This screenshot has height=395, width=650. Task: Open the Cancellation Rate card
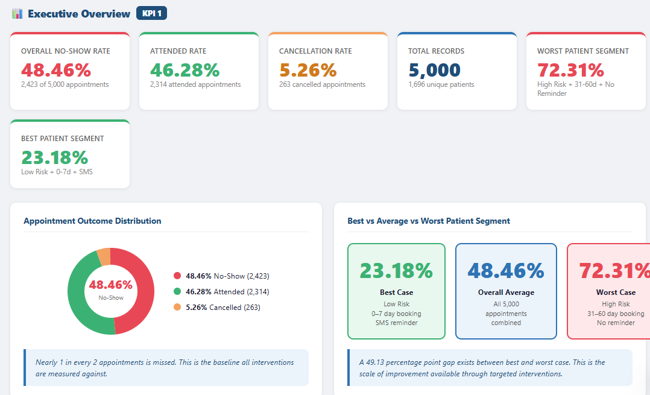[327, 71]
